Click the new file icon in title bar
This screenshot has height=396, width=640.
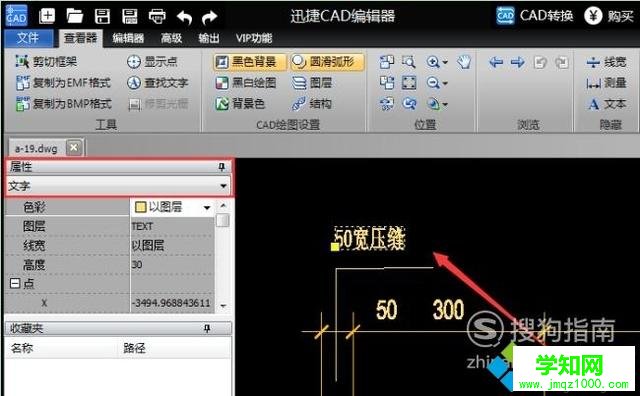[x=47, y=16]
